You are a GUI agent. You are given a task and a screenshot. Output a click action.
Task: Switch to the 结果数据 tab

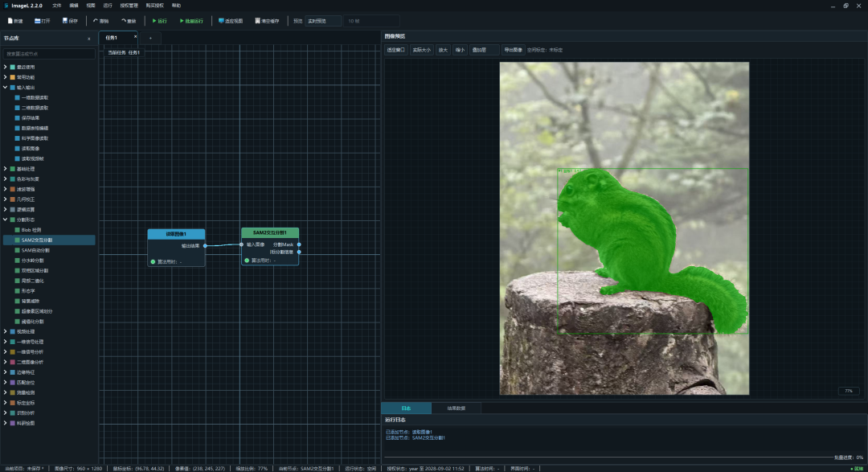click(457, 408)
